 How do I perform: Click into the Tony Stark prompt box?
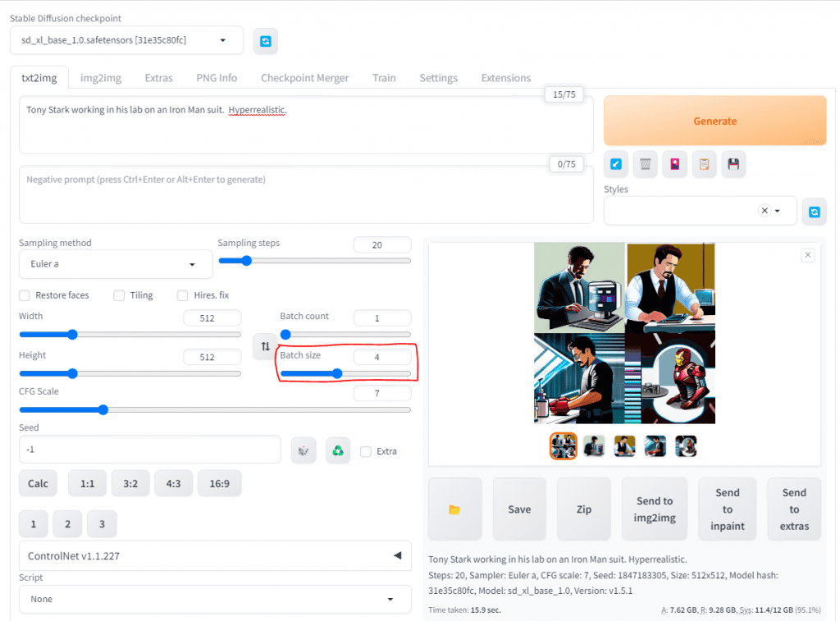click(x=307, y=125)
